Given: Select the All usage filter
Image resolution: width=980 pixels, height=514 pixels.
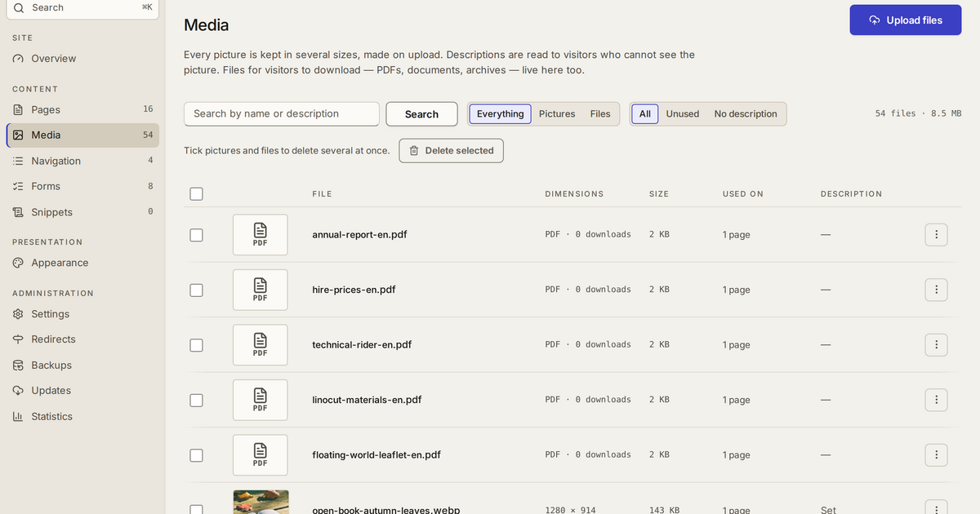Looking at the screenshot, I should pos(645,114).
